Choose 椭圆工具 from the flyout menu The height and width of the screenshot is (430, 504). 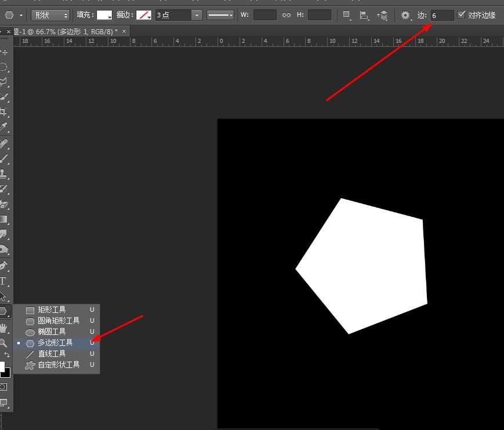(x=52, y=332)
